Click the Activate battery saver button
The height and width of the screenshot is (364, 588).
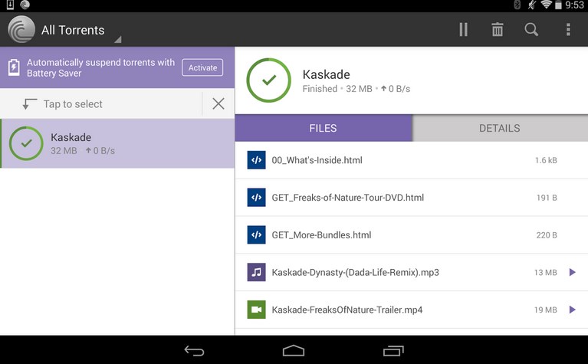202,67
